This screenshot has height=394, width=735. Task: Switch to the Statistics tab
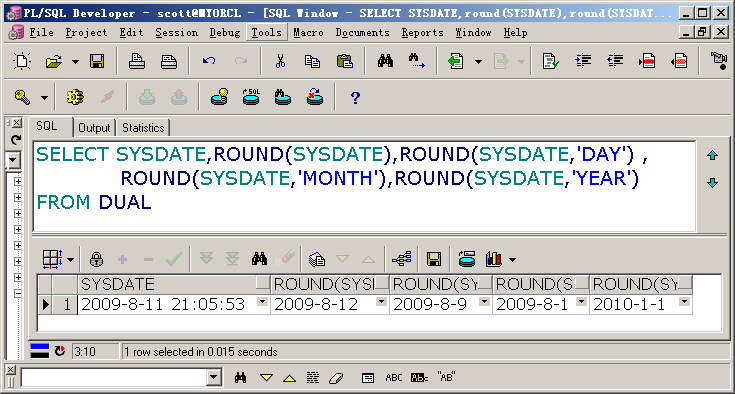[143, 128]
